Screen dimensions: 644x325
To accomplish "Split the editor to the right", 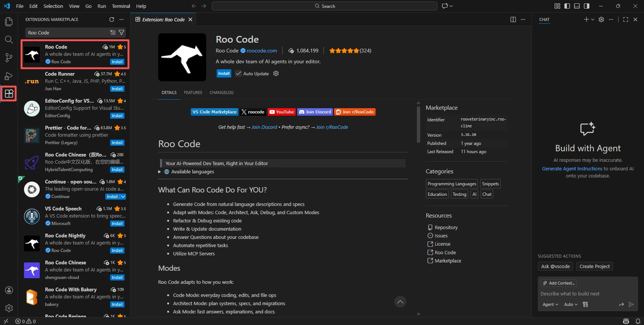I will pos(513,19).
